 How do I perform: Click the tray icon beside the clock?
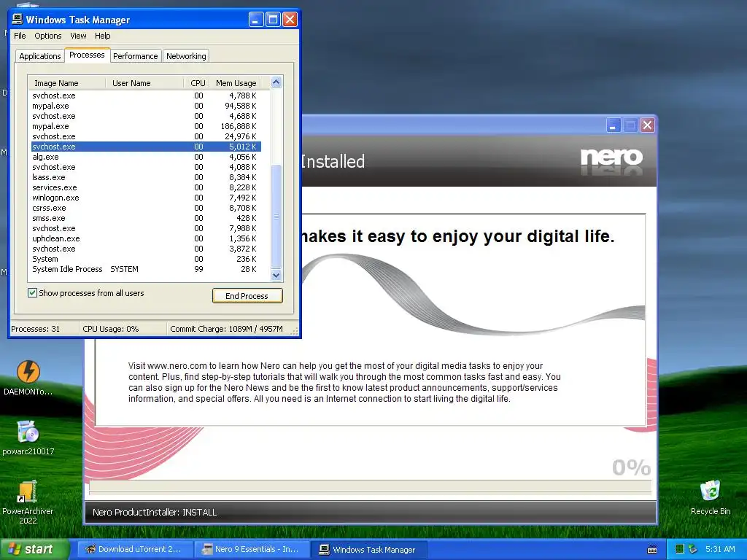click(x=693, y=549)
